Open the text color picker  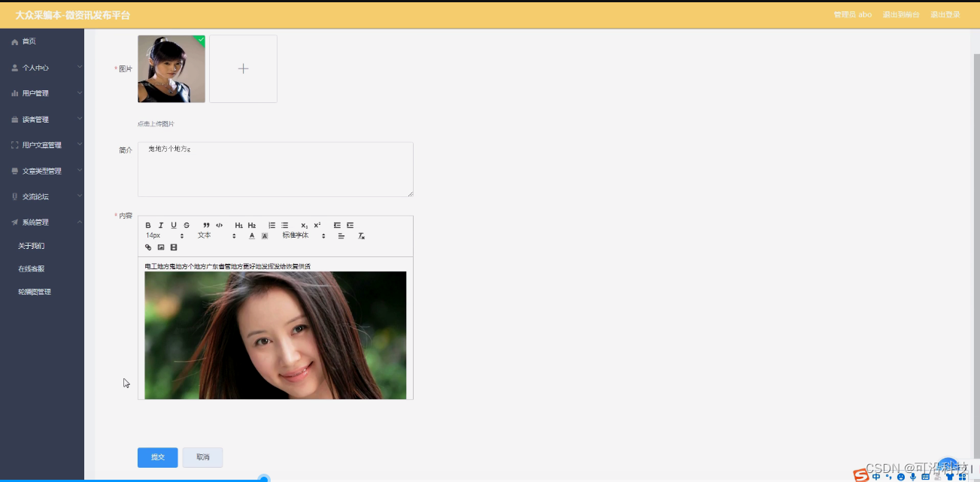(x=252, y=236)
